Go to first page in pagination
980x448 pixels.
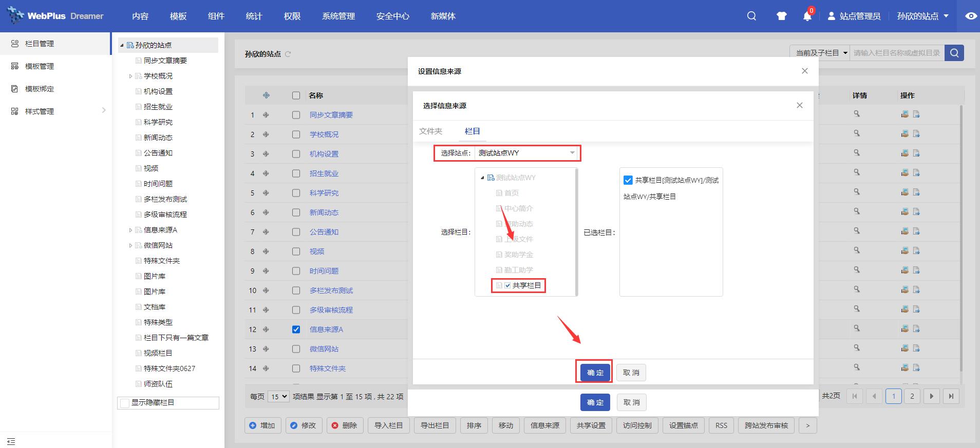click(x=855, y=396)
